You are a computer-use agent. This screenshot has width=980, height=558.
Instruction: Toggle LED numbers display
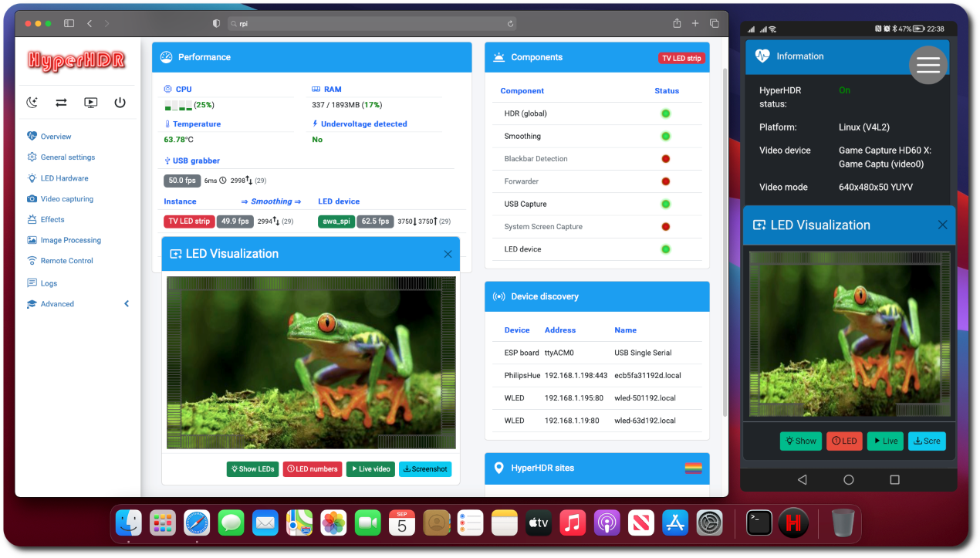click(x=313, y=469)
